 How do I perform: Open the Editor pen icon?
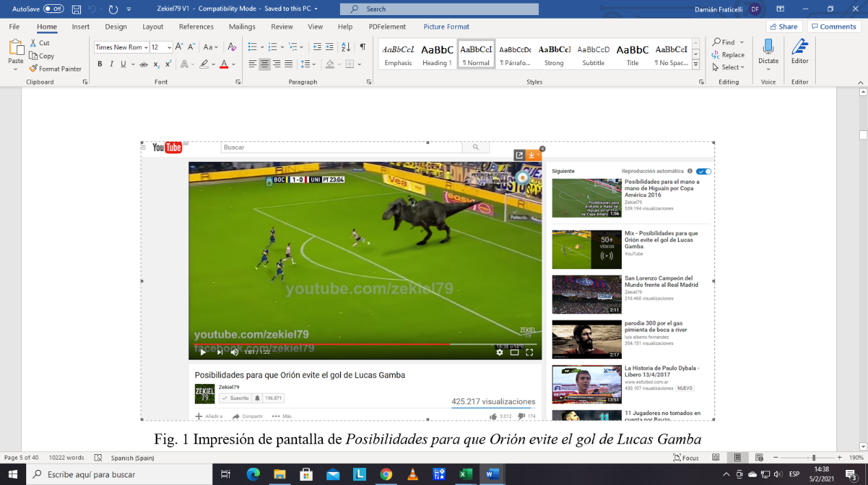click(x=799, y=47)
